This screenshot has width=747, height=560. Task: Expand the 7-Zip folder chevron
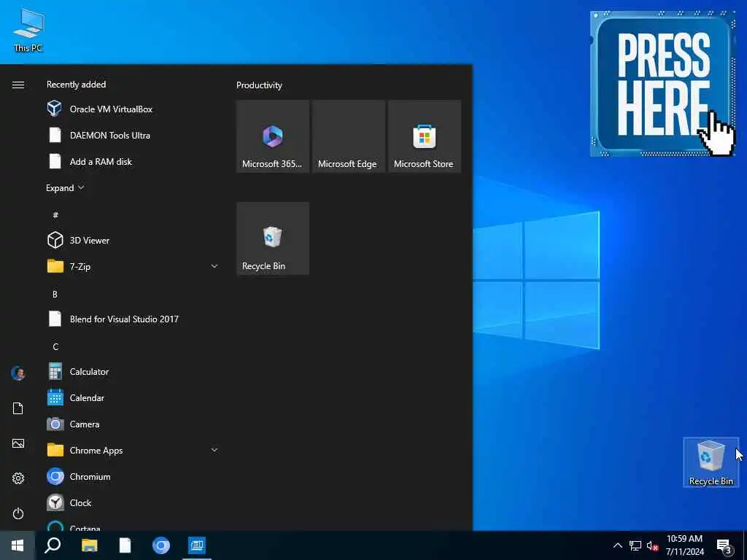point(214,266)
